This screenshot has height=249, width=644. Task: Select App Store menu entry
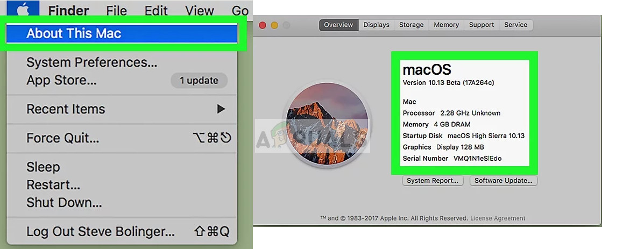coord(62,81)
